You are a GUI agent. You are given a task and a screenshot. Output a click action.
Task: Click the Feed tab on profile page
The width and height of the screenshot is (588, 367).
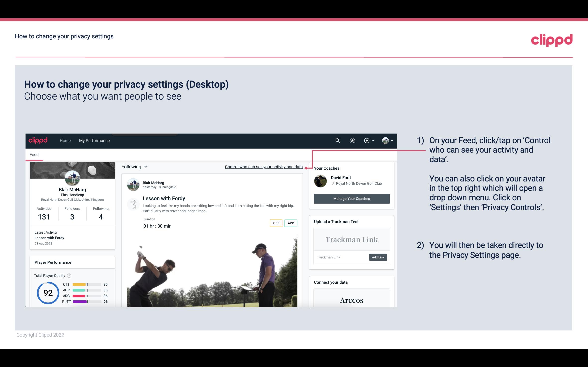point(34,154)
